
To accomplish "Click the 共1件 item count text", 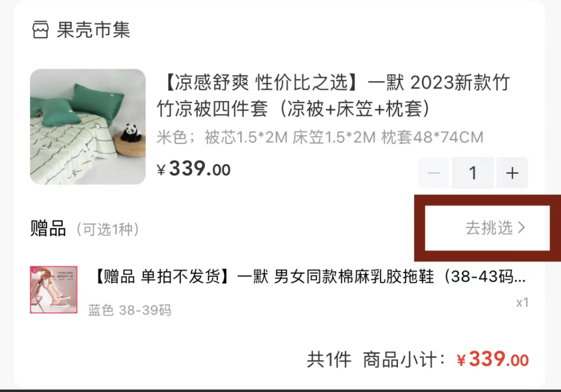I will click(x=329, y=359).
